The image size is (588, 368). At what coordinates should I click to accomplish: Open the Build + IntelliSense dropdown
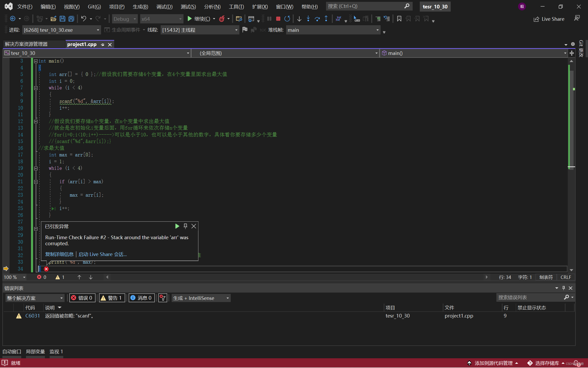201,298
